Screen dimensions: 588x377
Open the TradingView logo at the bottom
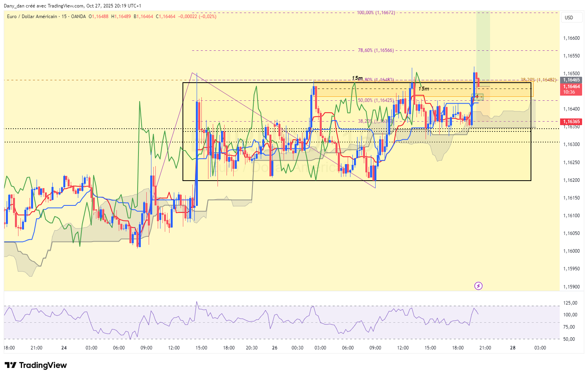coord(36,365)
